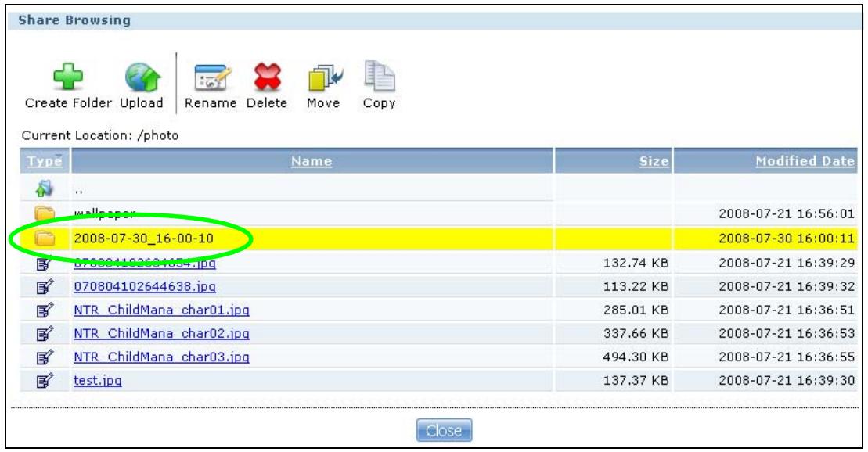Open the 070804102644638.jpg file link
The width and height of the screenshot is (868, 452).
point(145,286)
